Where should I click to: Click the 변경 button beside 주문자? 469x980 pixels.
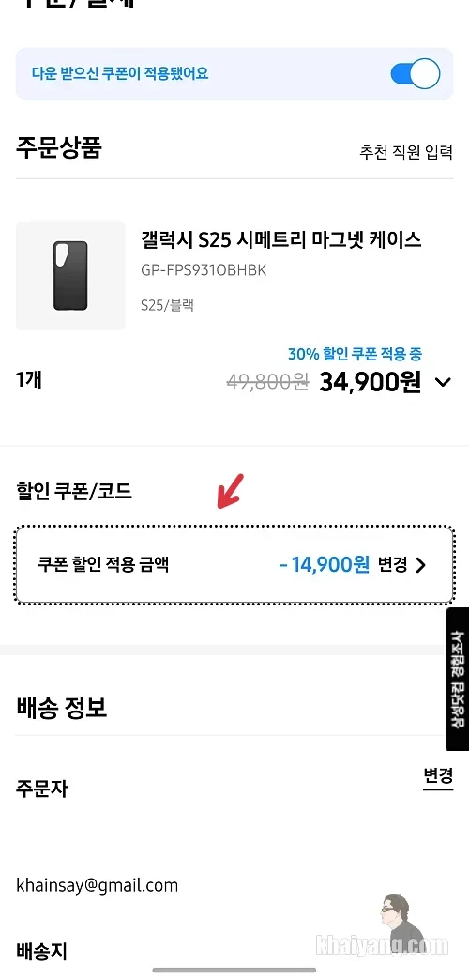coord(438,777)
